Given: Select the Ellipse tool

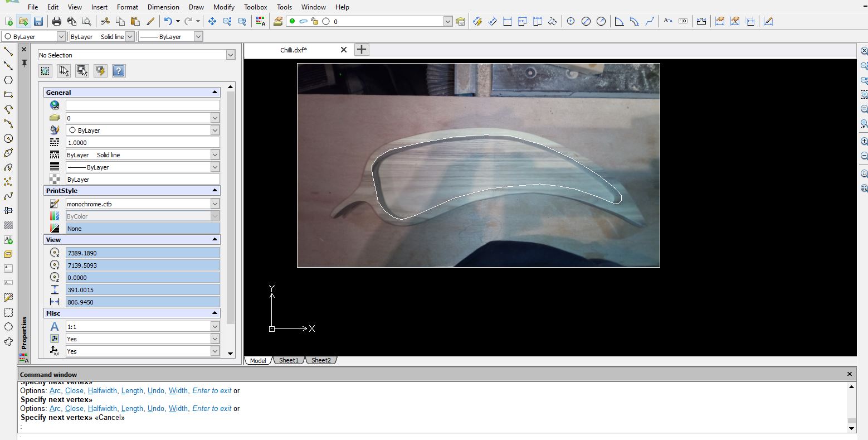Looking at the screenshot, I should (x=8, y=153).
